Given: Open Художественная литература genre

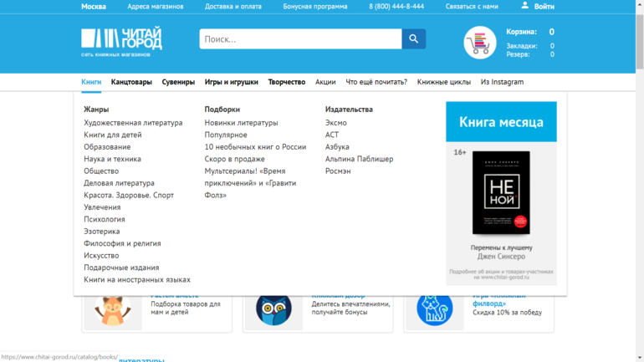Looking at the screenshot, I should click(133, 123).
